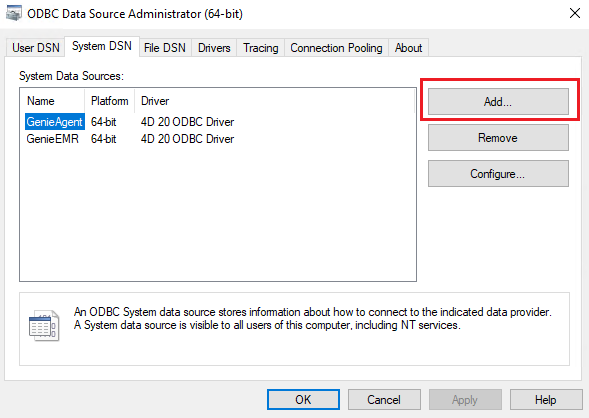Image resolution: width=589 pixels, height=418 pixels.
Task: Switch to the User DSN tab
Action: pos(36,48)
